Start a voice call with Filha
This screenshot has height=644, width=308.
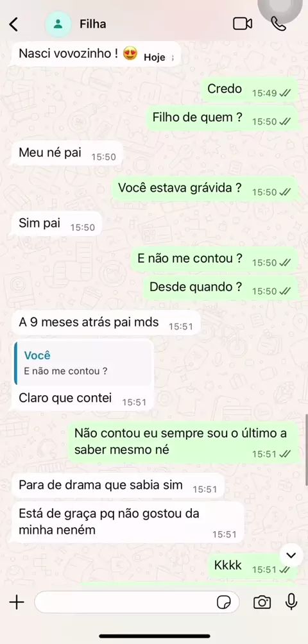(278, 24)
